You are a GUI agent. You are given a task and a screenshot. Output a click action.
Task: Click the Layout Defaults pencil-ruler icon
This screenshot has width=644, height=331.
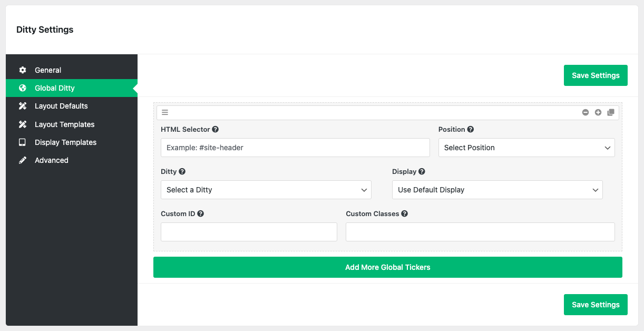coord(23,106)
